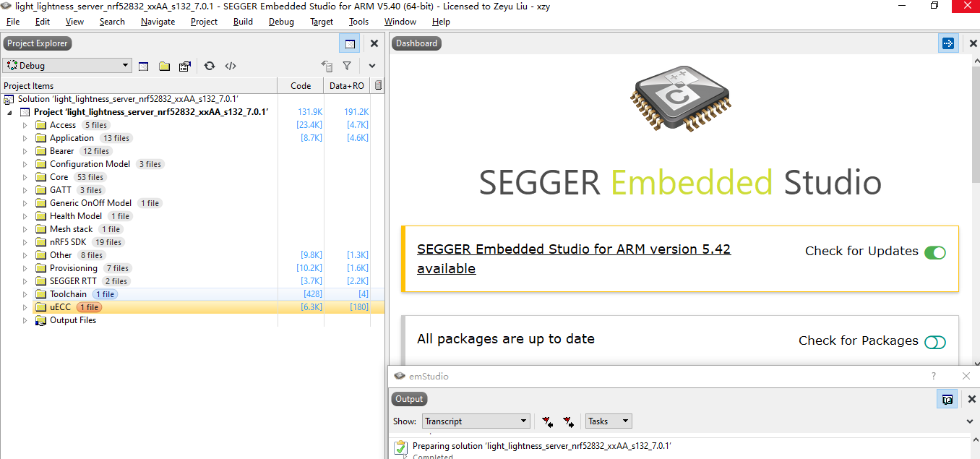Open the Tools menu
The width and height of the screenshot is (980, 459).
358,22
